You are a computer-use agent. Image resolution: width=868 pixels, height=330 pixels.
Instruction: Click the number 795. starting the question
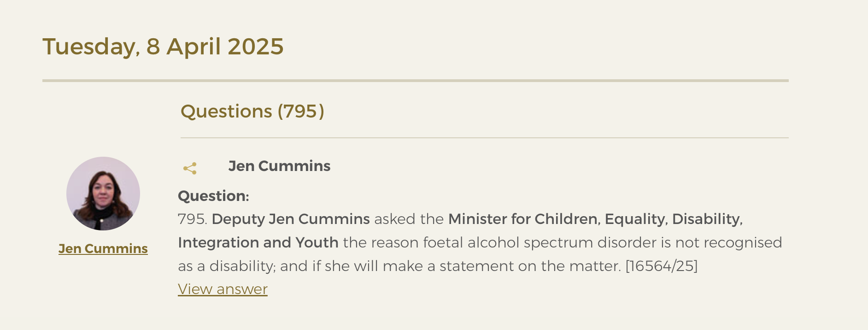pos(193,219)
